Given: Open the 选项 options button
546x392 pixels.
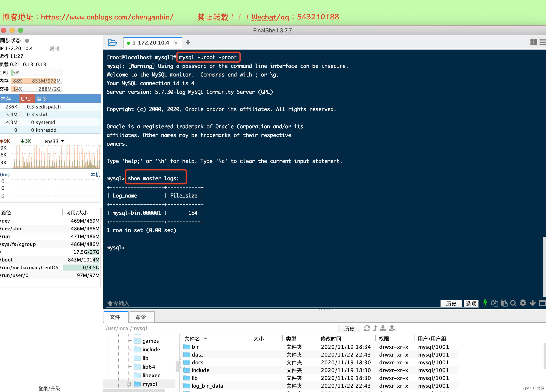Looking at the screenshot, I should click(x=471, y=304).
